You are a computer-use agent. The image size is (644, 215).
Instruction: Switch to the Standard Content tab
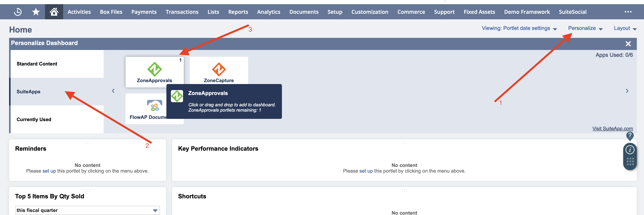(x=57, y=64)
